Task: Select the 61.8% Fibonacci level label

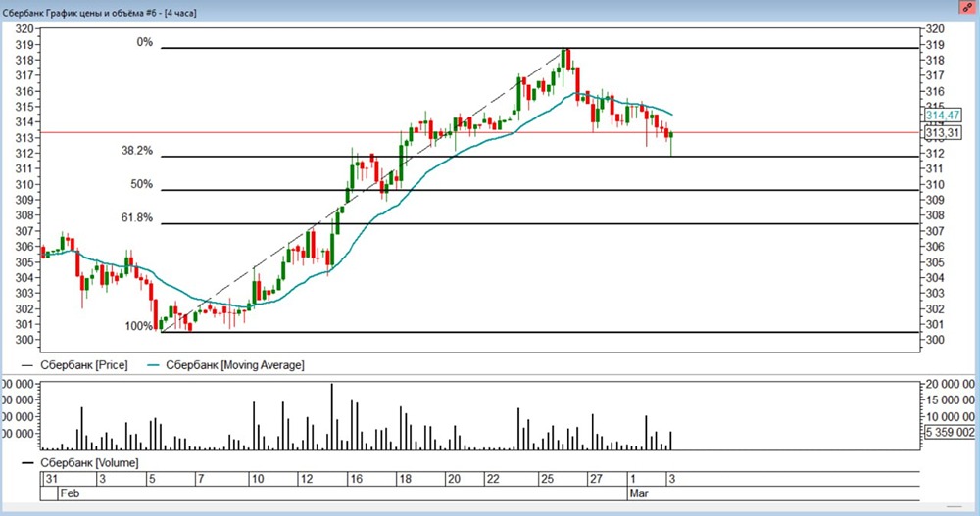Action: 137,217
